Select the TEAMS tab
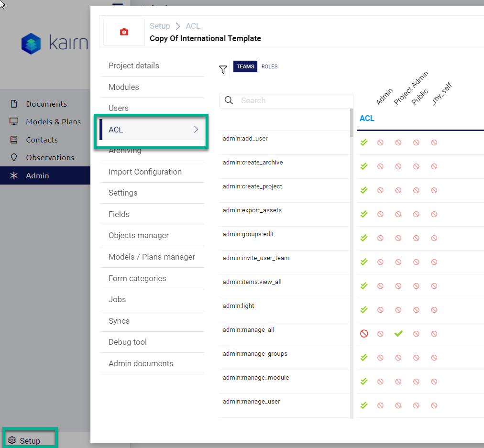 (245, 66)
